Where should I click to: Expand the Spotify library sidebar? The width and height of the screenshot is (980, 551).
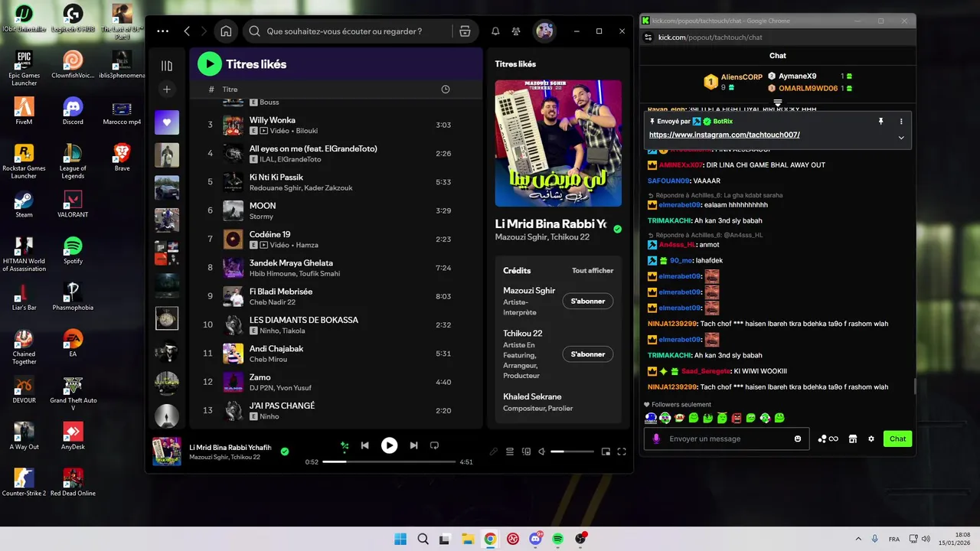167,66
